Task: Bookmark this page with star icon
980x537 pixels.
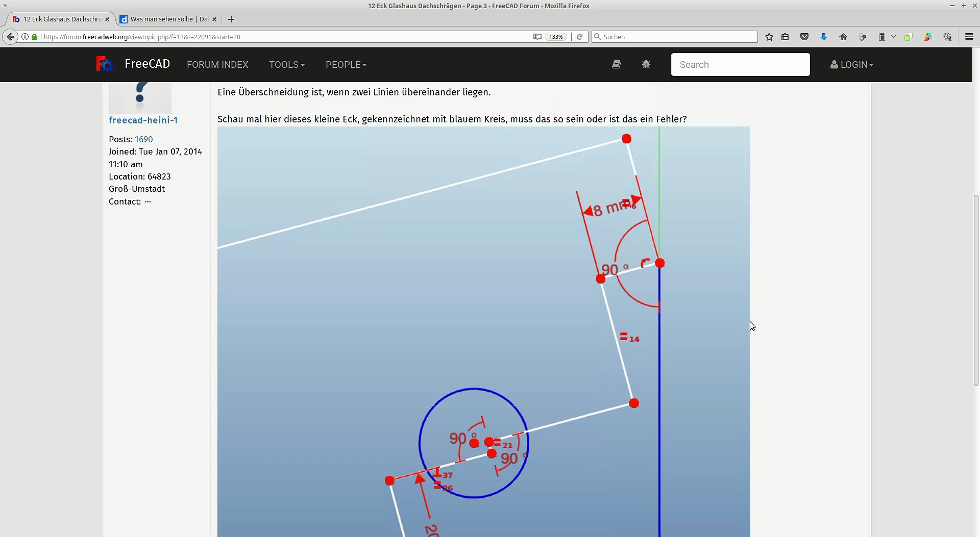Action: [769, 37]
